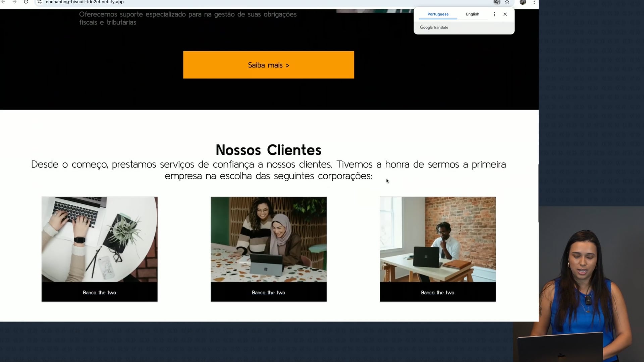
Task: Open the two women client image
Action: 268,239
